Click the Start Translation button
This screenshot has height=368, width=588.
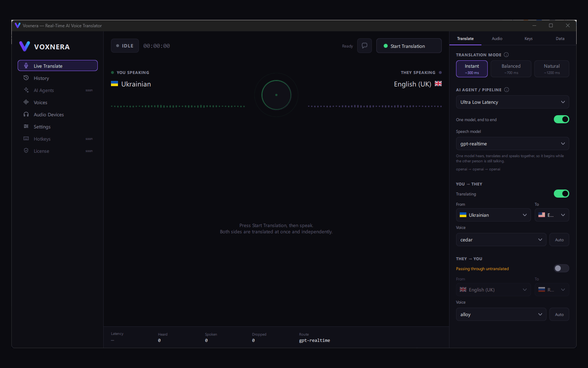pyautogui.click(x=409, y=46)
